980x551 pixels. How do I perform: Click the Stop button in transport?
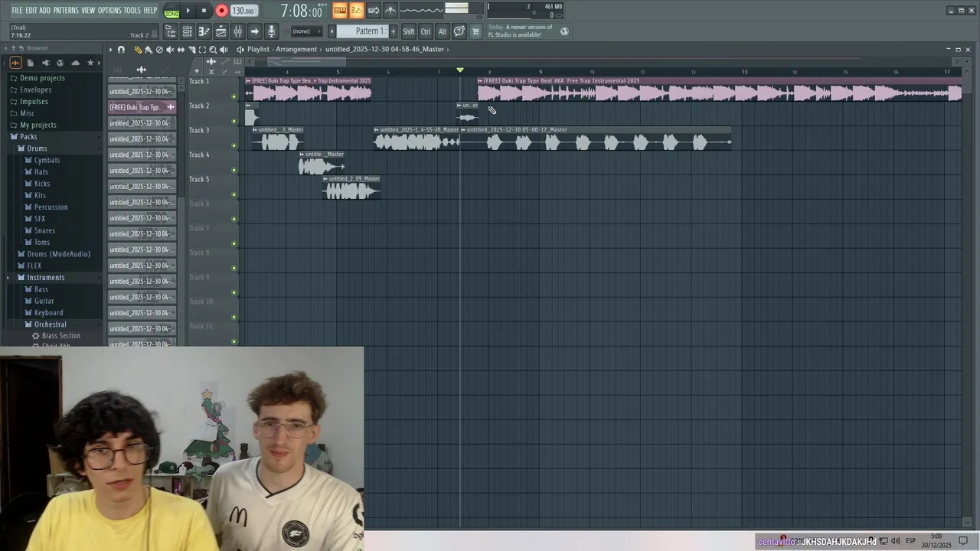click(x=204, y=11)
